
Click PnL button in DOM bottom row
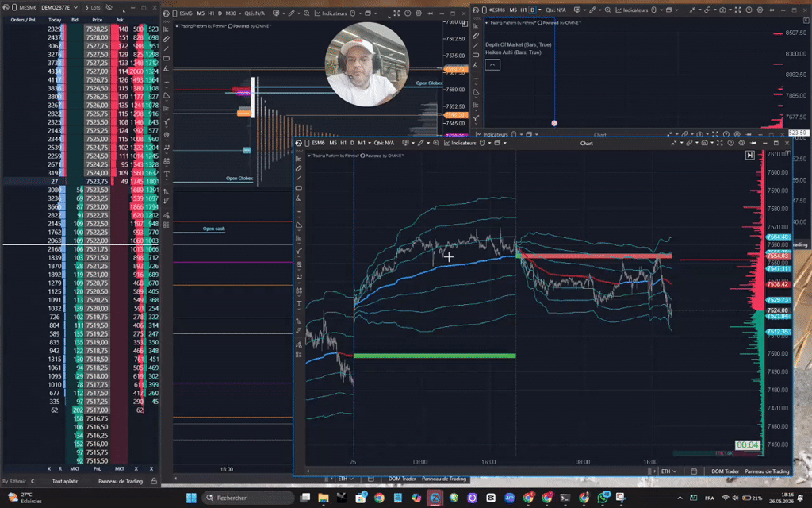(97, 468)
